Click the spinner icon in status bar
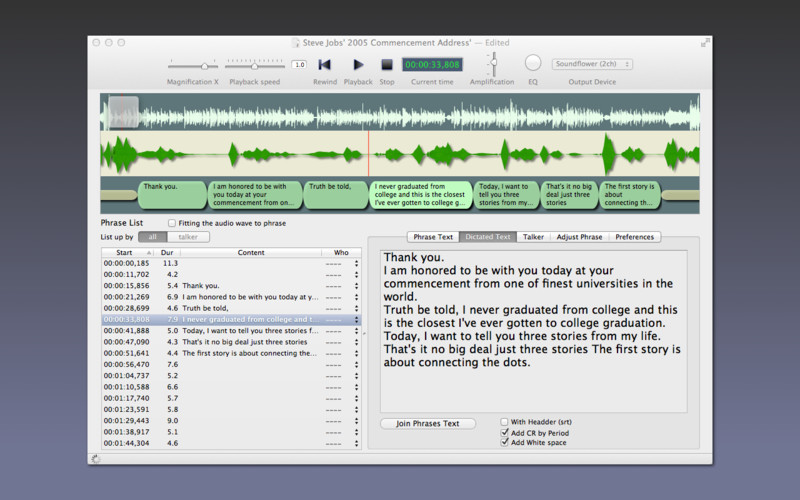 (x=96, y=459)
